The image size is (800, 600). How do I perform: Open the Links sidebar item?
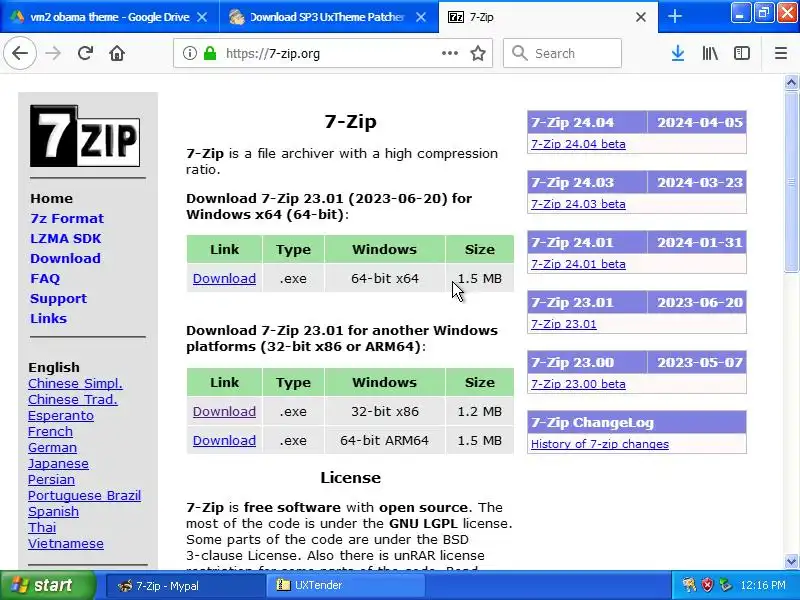[48, 318]
